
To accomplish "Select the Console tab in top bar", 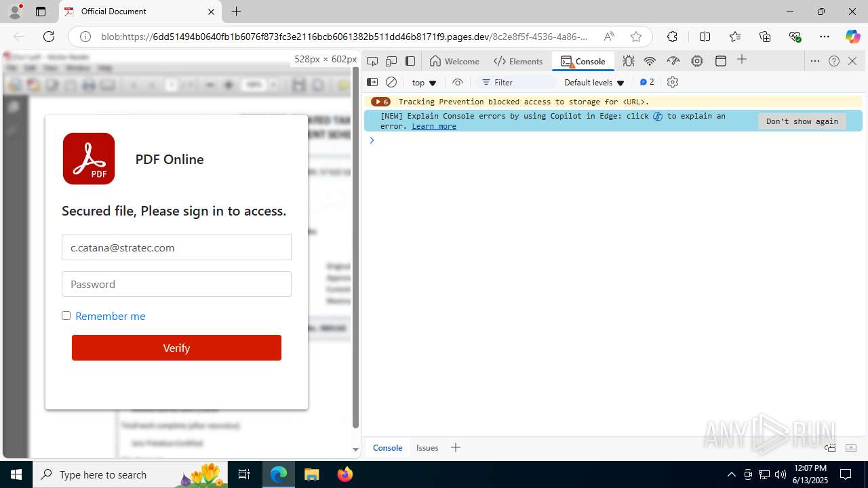I will point(583,61).
